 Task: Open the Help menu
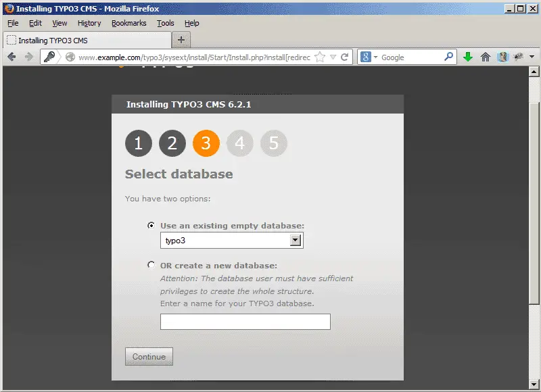[191, 23]
